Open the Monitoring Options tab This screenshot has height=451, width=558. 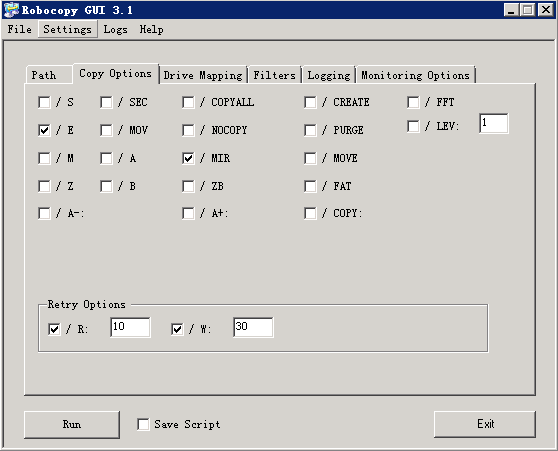point(416,75)
